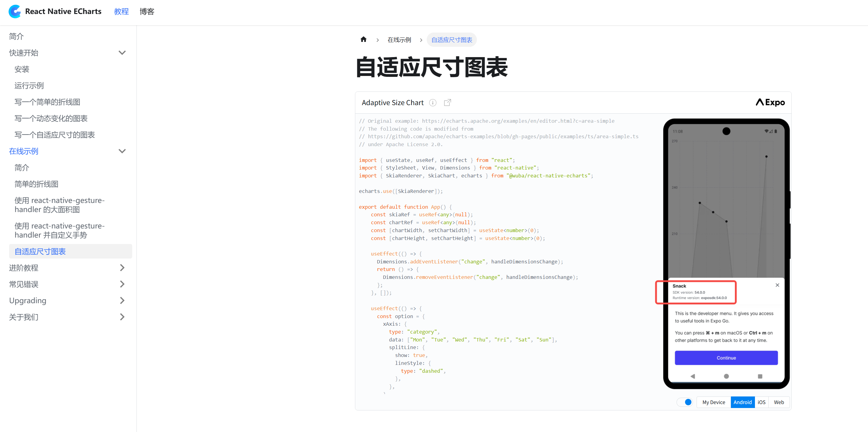The height and width of the screenshot is (432, 868).
Task: Click the Runtime version exposdk:54.0.0 text
Action: [700, 298]
